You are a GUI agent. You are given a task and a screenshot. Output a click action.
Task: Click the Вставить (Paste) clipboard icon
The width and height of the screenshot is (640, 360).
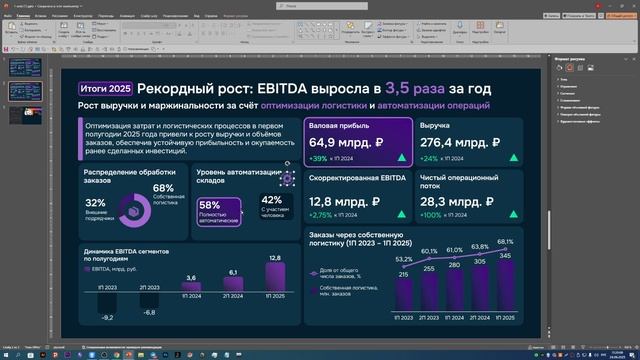click(x=11, y=27)
